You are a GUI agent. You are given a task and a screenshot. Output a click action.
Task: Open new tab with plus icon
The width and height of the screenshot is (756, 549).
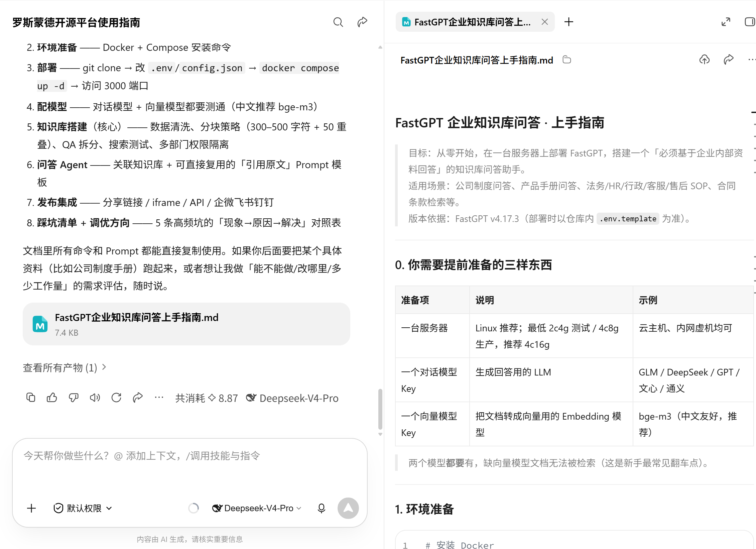tap(569, 22)
